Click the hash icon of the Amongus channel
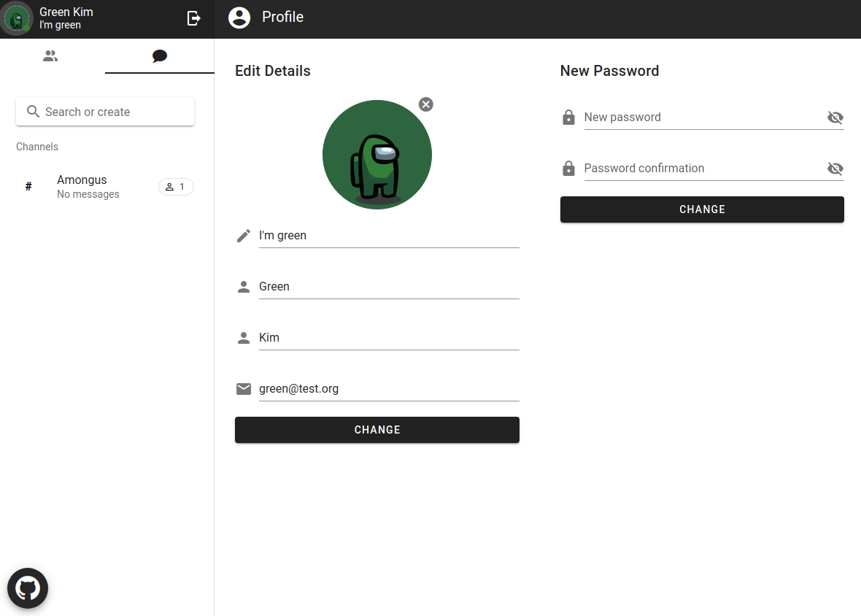The image size is (861, 616). pyautogui.click(x=28, y=187)
